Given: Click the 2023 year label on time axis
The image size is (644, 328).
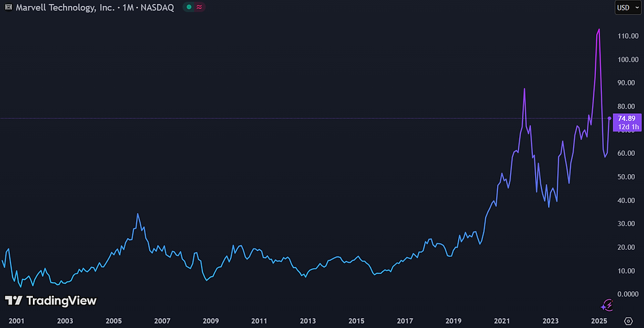Looking at the screenshot, I should point(551,321).
